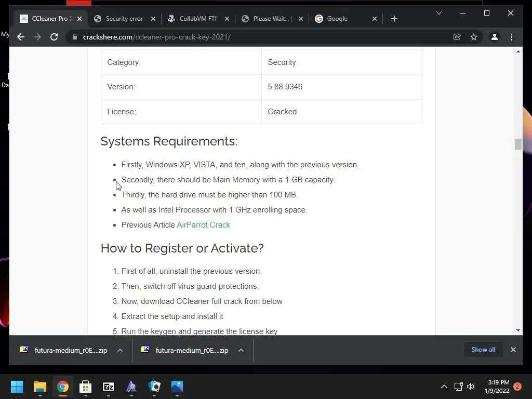532x399 pixels.
Task: Open File Explorer from taskbar
Action: (39, 387)
